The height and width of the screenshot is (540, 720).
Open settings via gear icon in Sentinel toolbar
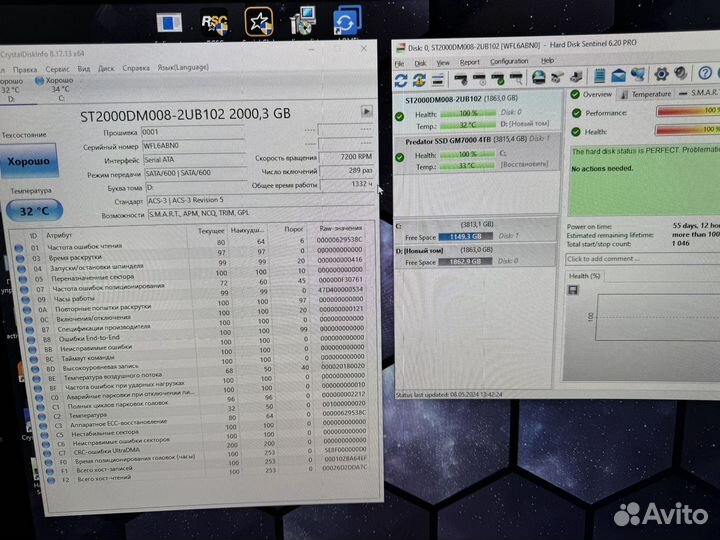pyautogui.click(x=661, y=73)
